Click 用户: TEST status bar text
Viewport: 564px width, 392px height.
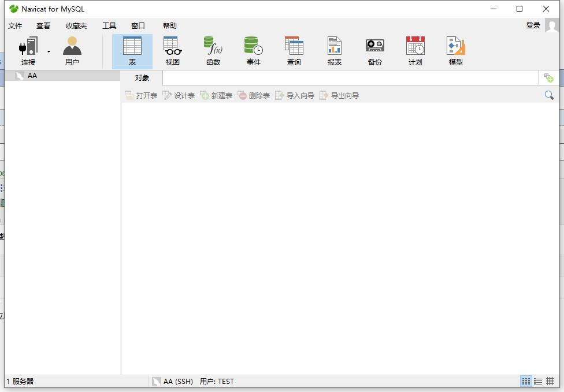217,381
